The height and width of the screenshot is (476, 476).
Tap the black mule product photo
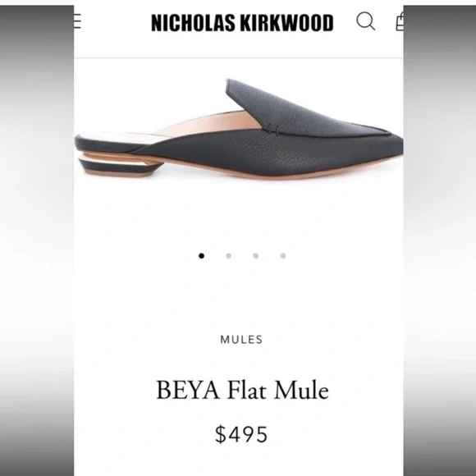(239, 130)
